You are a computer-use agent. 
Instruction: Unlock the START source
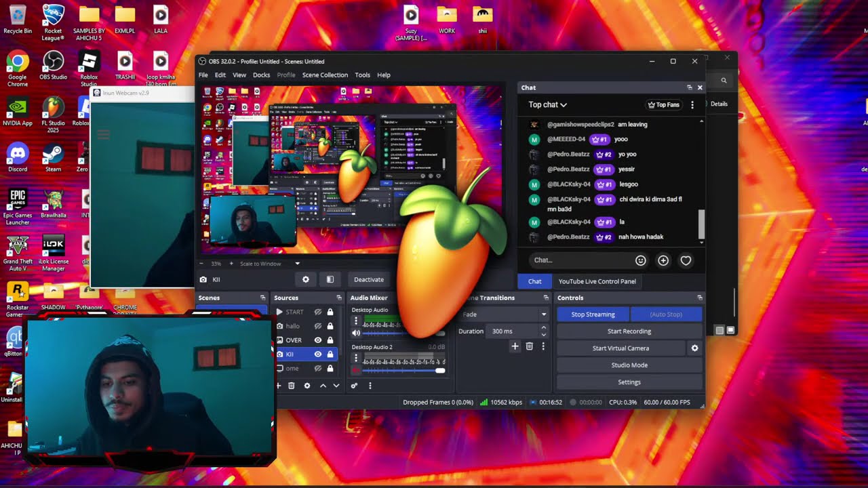330,312
